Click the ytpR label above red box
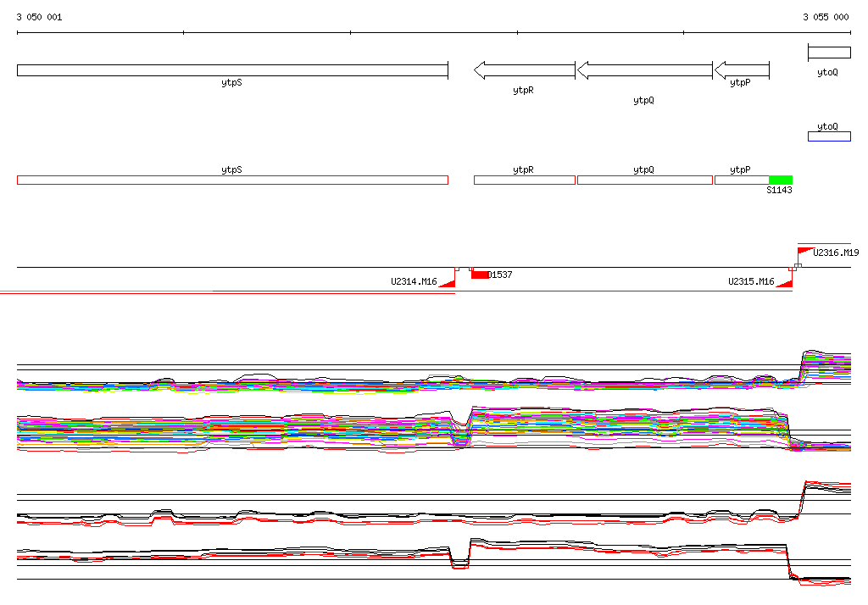 tap(523, 169)
